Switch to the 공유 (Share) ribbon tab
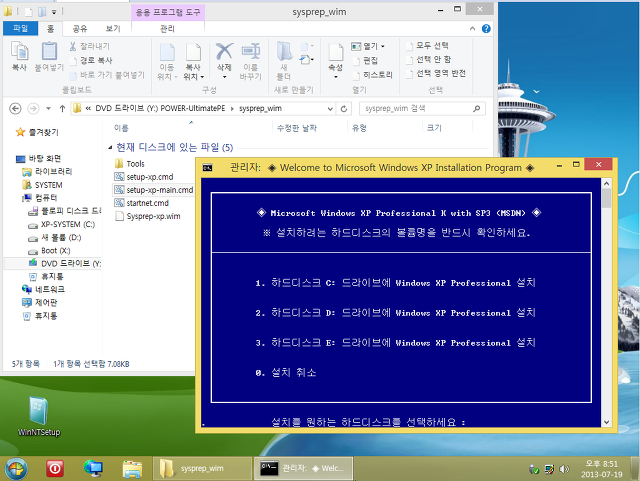 click(x=80, y=29)
